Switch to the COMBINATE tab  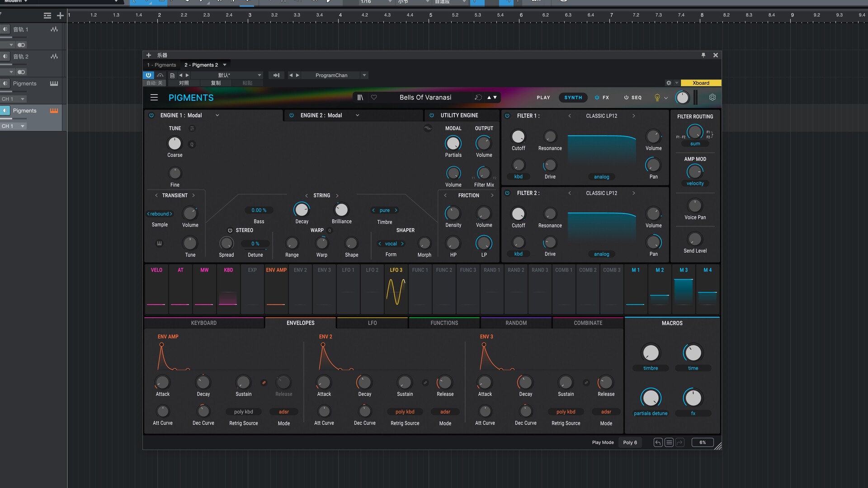pos(588,323)
